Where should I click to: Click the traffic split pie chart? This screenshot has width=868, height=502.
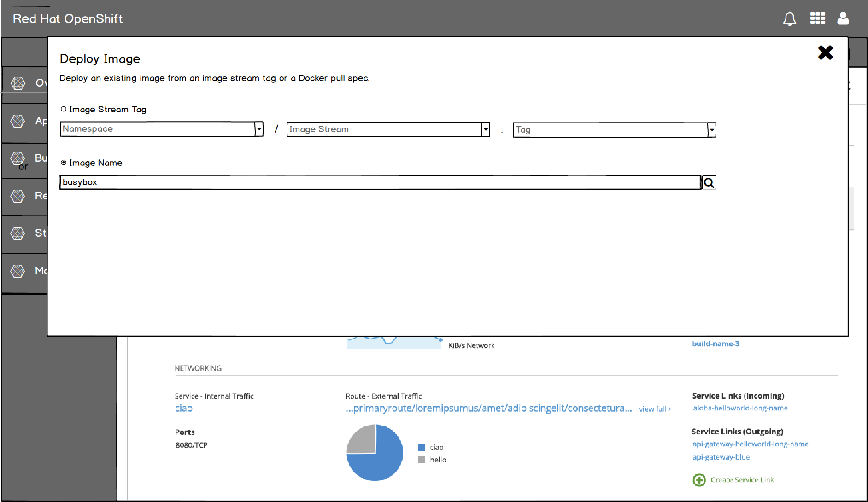[x=375, y=453]
